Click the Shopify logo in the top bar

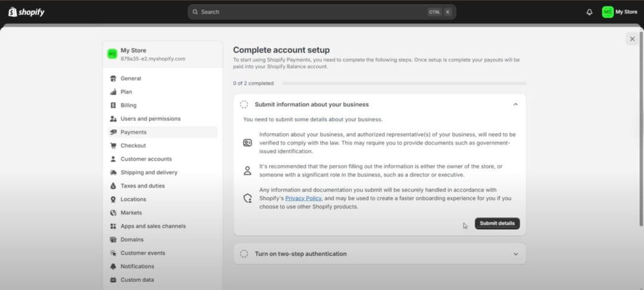(x=26, y=12)
